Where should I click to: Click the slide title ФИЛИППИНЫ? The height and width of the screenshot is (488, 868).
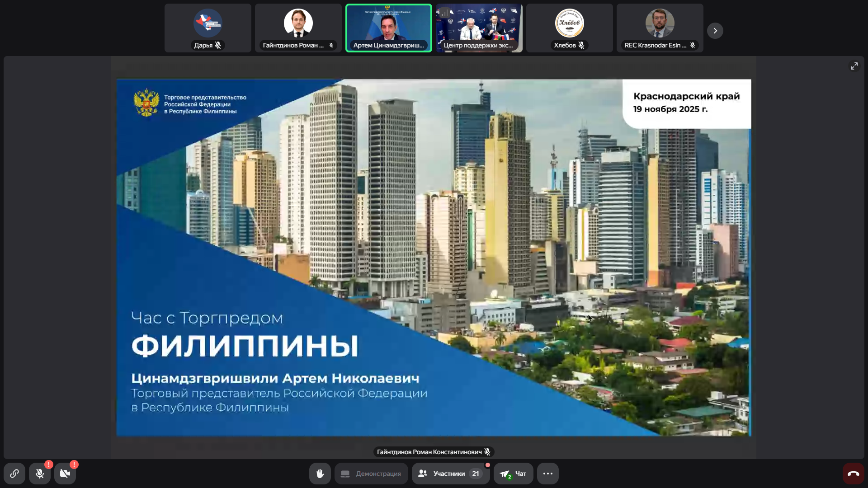click(245, 346)
